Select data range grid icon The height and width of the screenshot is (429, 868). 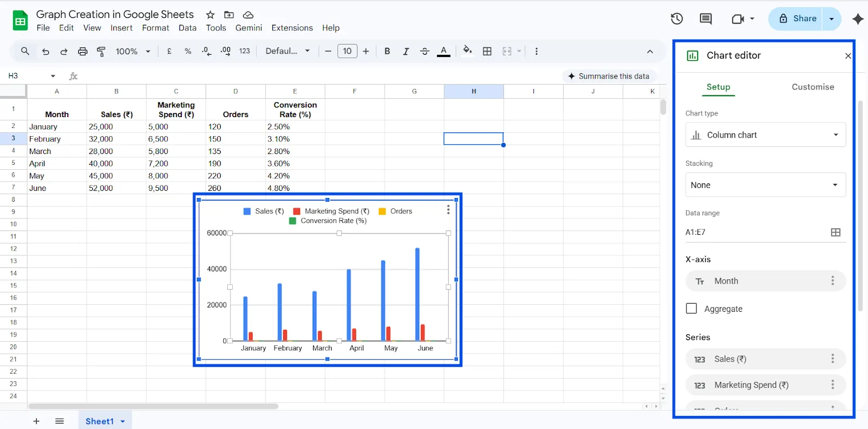pos(835,232)
